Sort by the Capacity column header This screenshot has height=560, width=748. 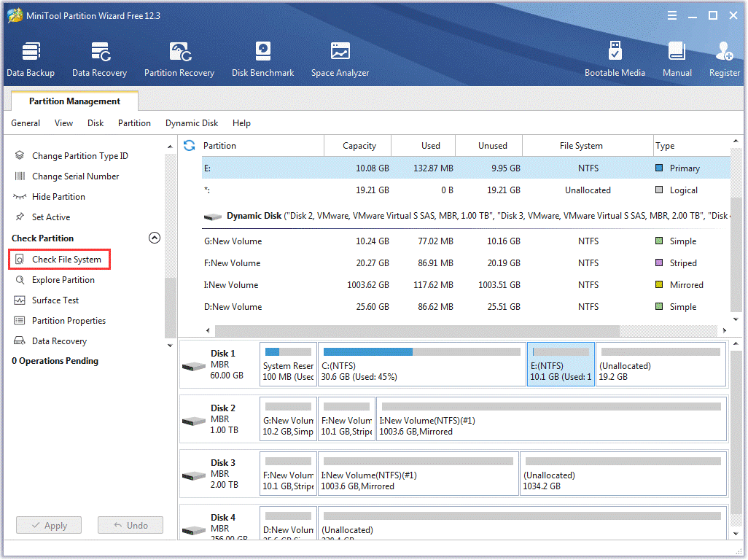click(359, 146)
